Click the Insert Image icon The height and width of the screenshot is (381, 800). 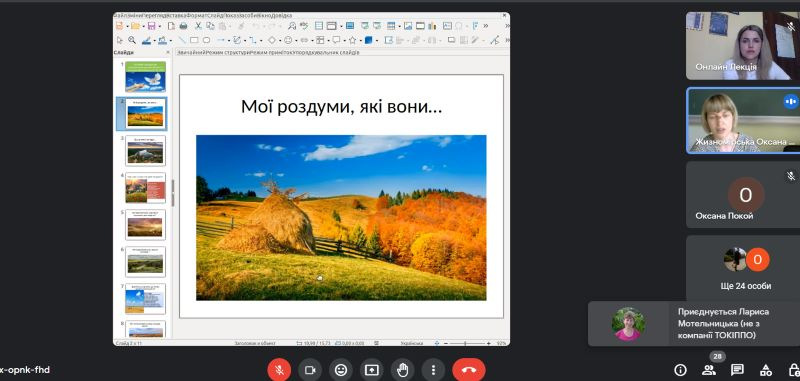coord(408,26)
